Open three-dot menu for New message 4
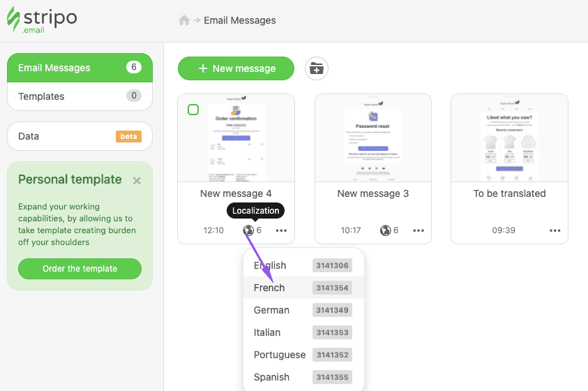Image resolution: width=588 pixels, height=391 pixels. pyautogui.click(x=281, y=230)
